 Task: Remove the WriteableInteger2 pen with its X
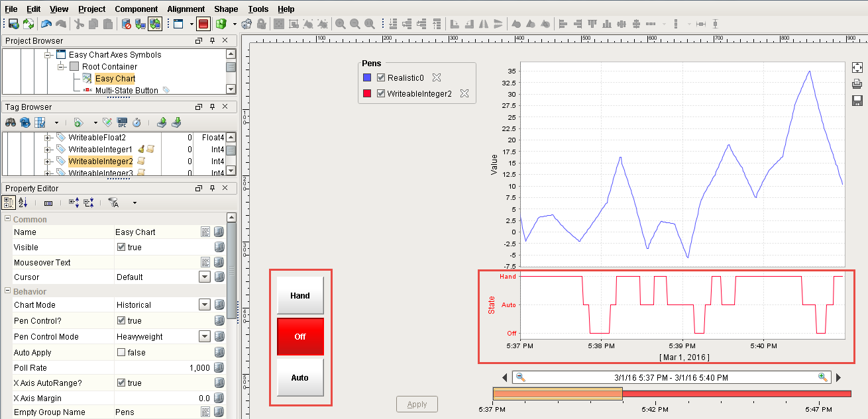coord(464,93)
